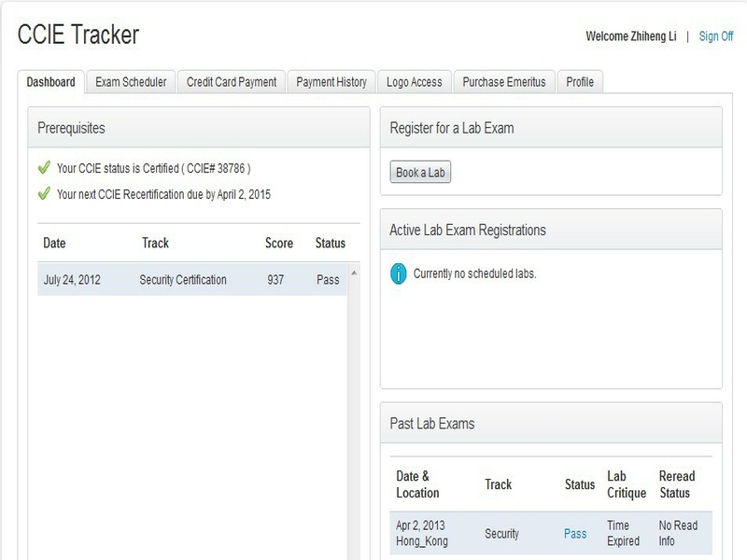This screenshot has height=560, width=747.
Task: Click the Lab Critique column header
Action: click(624, 483)
